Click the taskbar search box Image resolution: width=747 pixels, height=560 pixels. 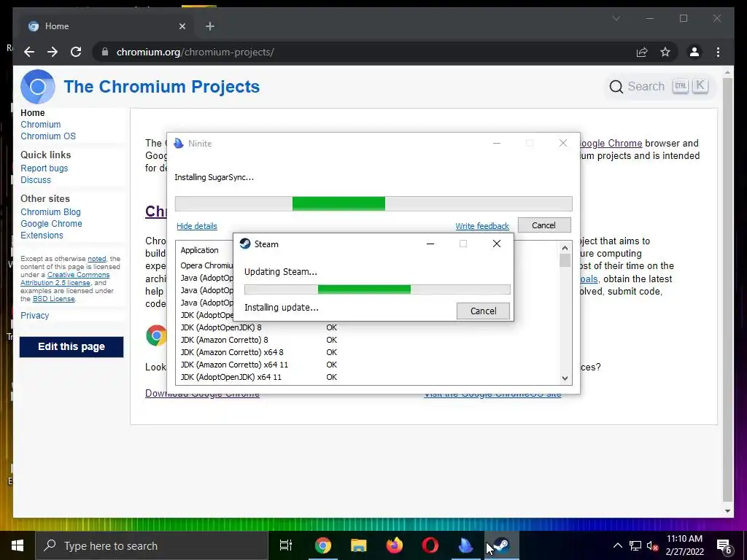point(152,545)
